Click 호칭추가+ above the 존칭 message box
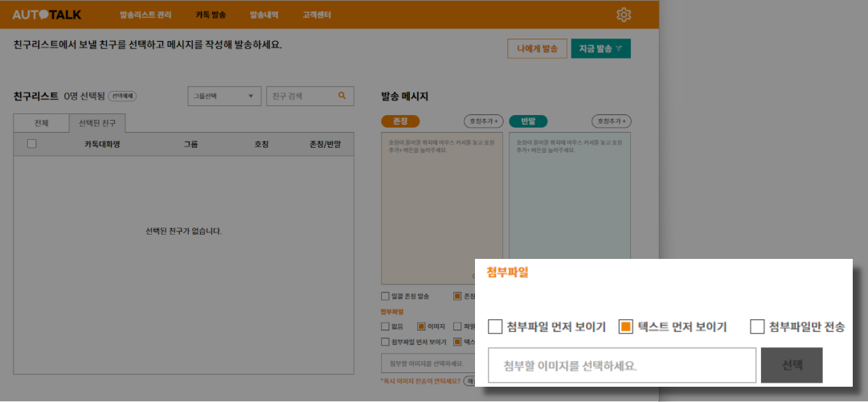The width and height of the screenshot is (868, 402). coord(483,121)
